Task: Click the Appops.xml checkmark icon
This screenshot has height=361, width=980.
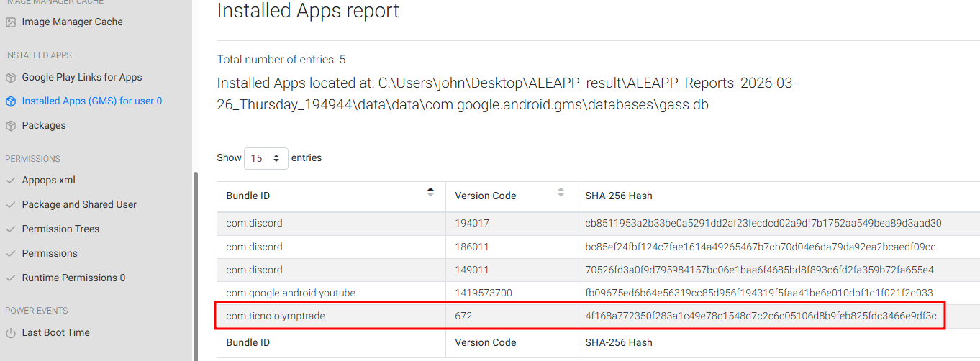Action: pos(11,180)
